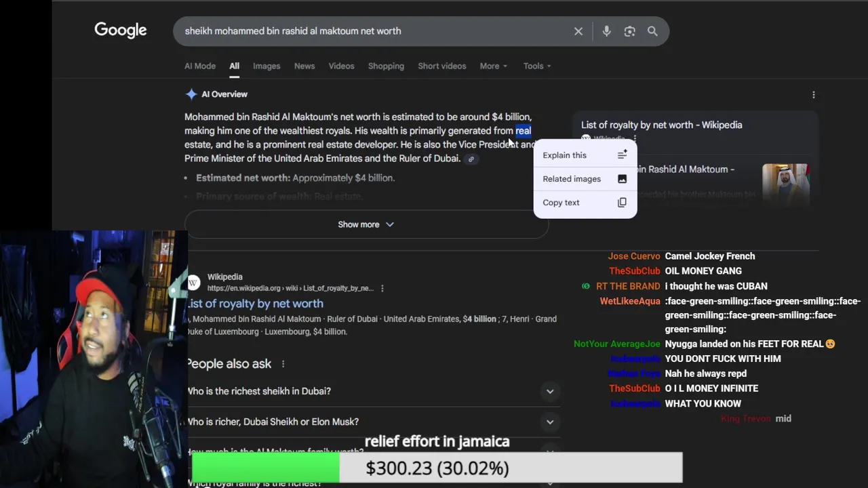The height and width of the screenshot is (488, 868).
Task: Open the More search filters dropdown
Action: pos(493,66)
